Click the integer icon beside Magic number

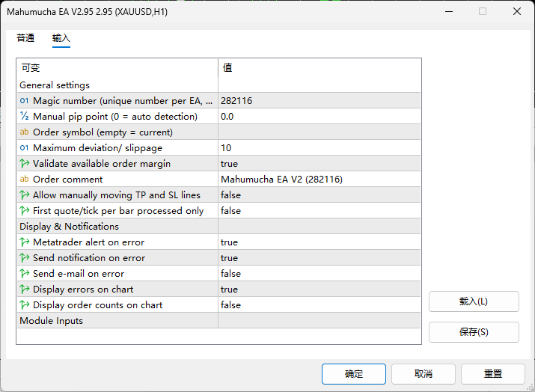(x=24, y=101)
